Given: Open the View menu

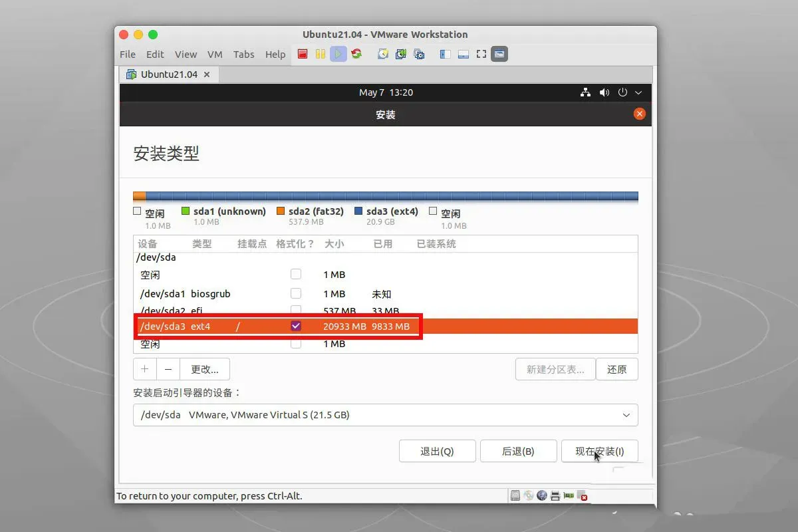Looking at the screenshot, I should pyautogui.click(x=186, y=55).
